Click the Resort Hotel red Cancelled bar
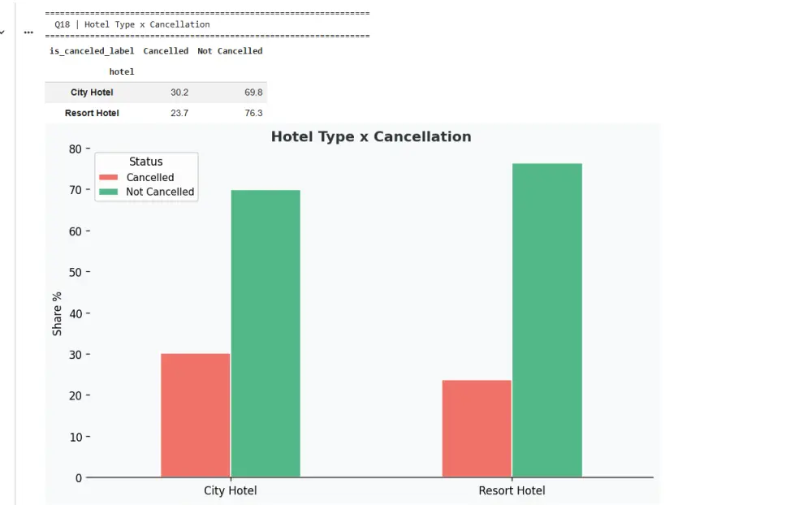Image resolution: width=812 pixels, height=505 pixels. point(477,428)
